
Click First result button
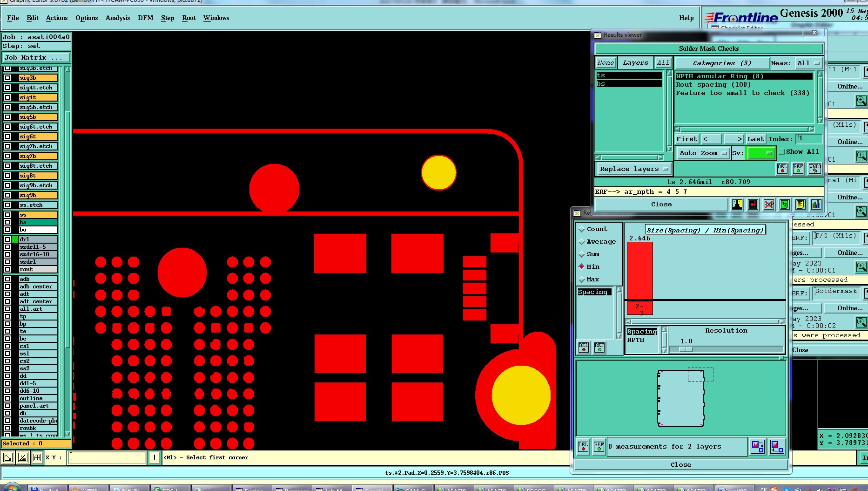pos(687,139)
